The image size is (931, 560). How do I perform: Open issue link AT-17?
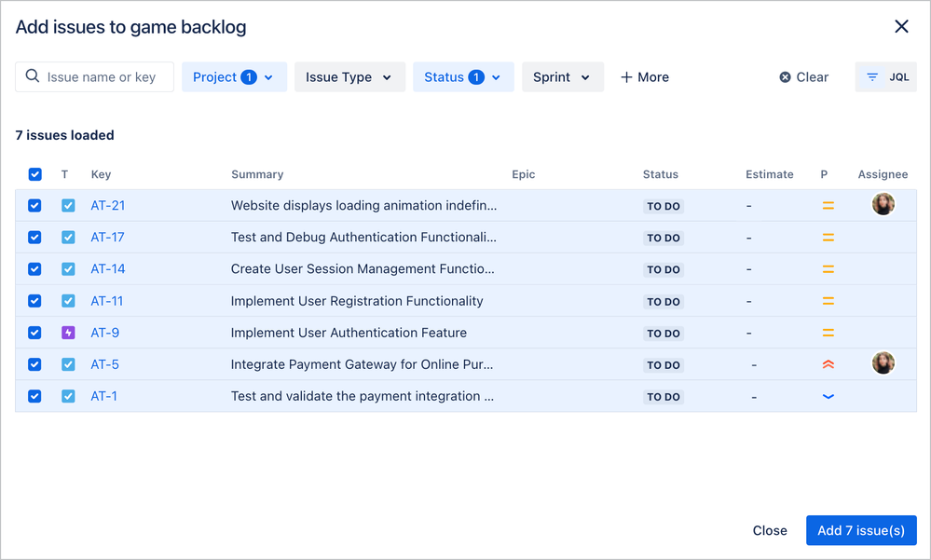pyautogui.click(x=107, y=238)
